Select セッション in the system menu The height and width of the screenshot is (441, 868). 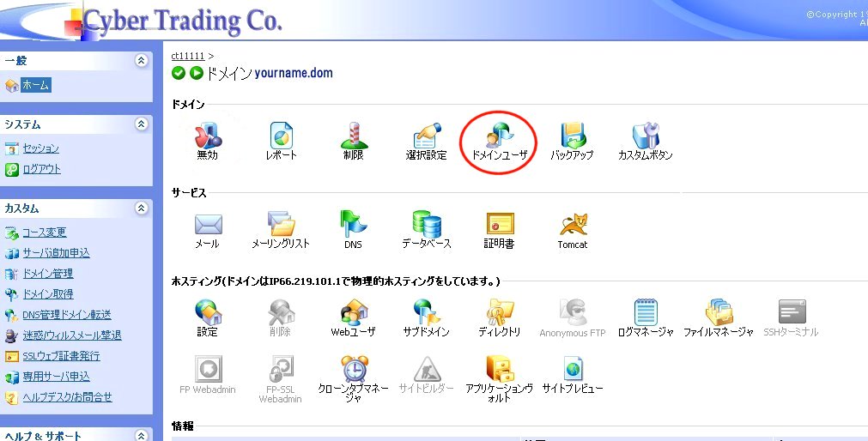point(40,148)
